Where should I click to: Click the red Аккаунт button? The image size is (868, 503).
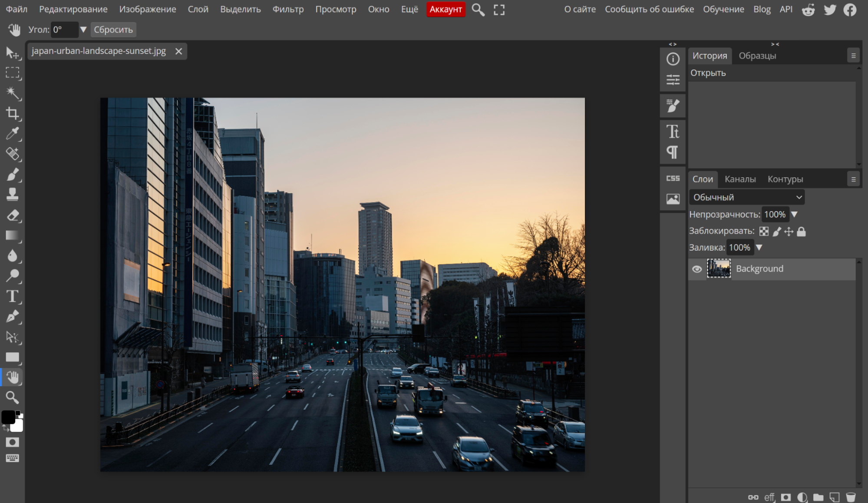pos(446,9)
